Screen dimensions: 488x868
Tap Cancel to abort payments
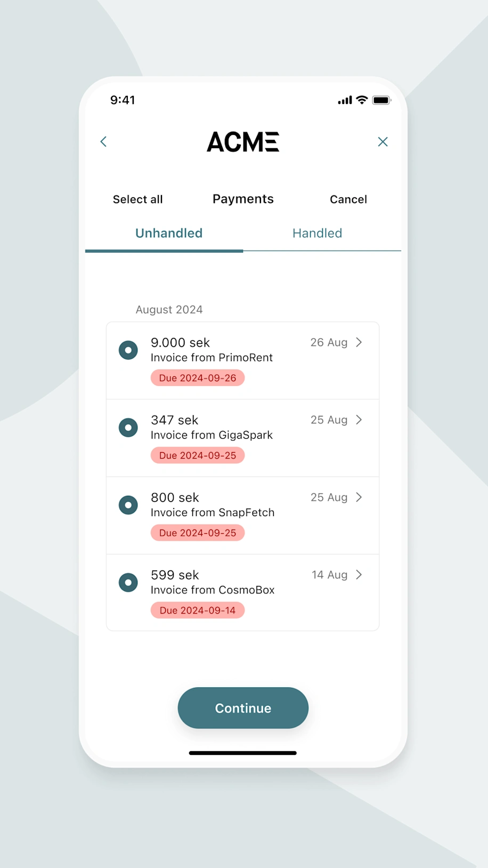(348, 199)
